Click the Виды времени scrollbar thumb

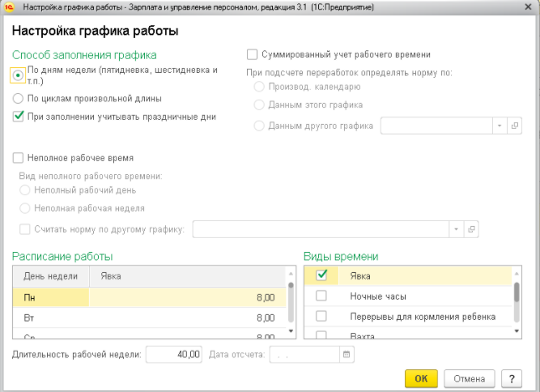[517, 292]
